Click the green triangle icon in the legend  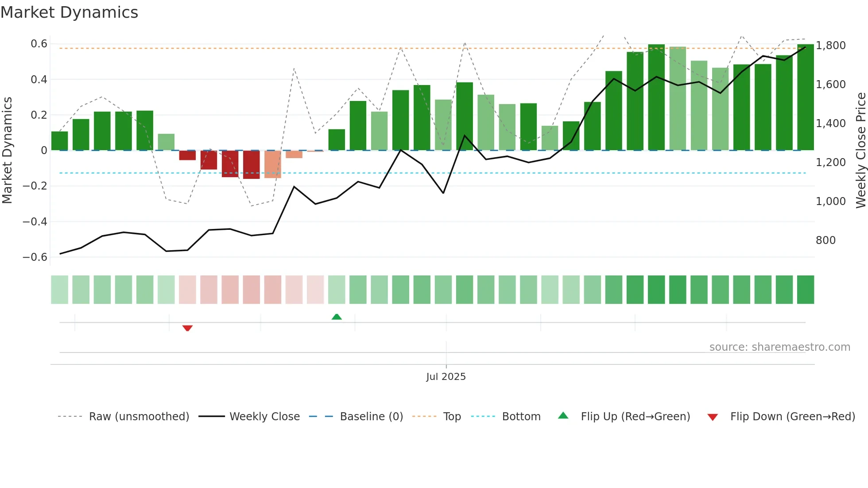click(563, 415)
